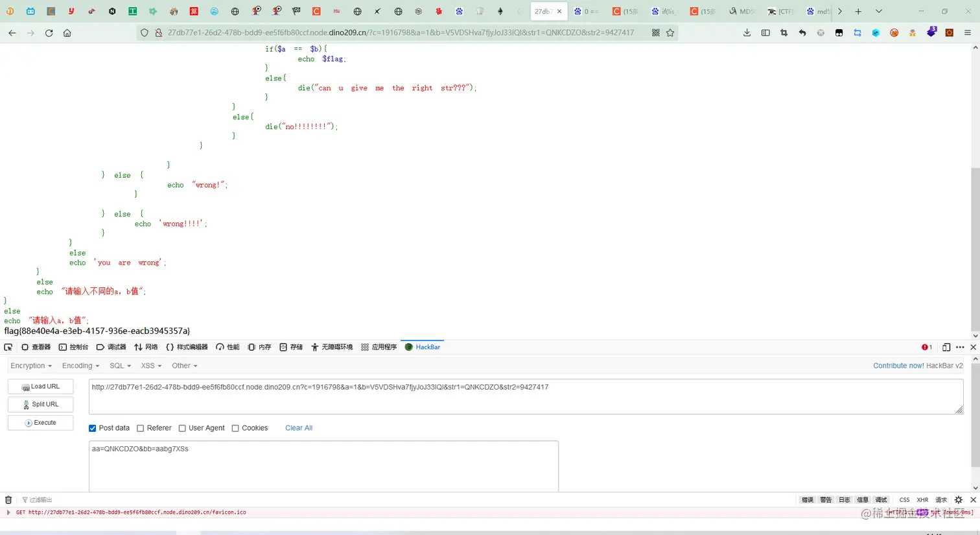Viewport: 980px width, 535px height.
Task: Select the HackBar devtools tab
Action: click(x=423, y=347)
